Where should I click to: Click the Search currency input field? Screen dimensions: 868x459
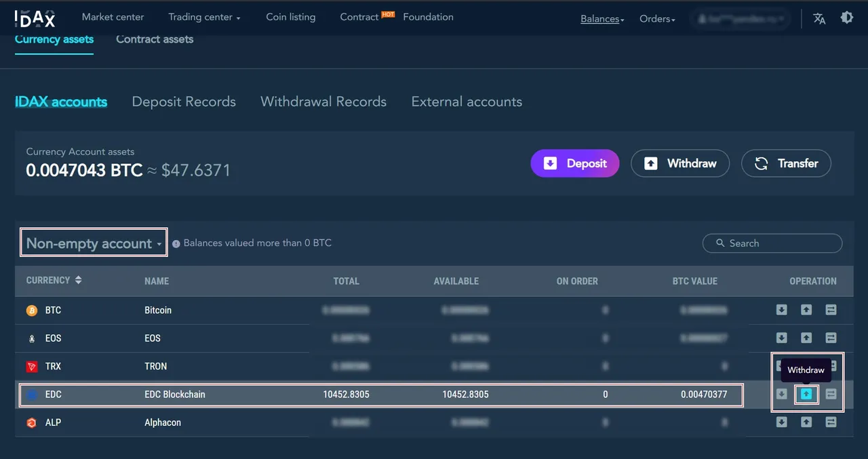click(x=772, y=243)
